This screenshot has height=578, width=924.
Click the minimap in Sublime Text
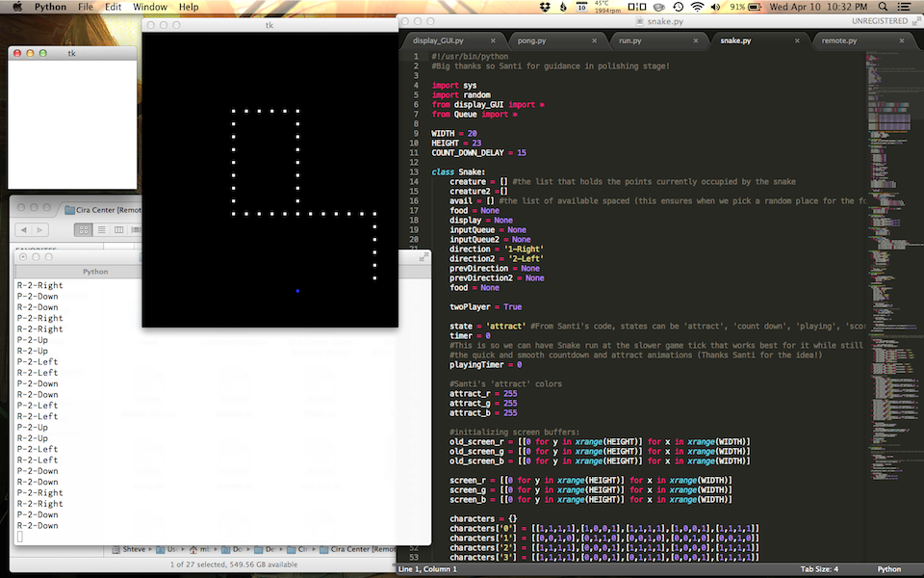(x=894, y=266)
